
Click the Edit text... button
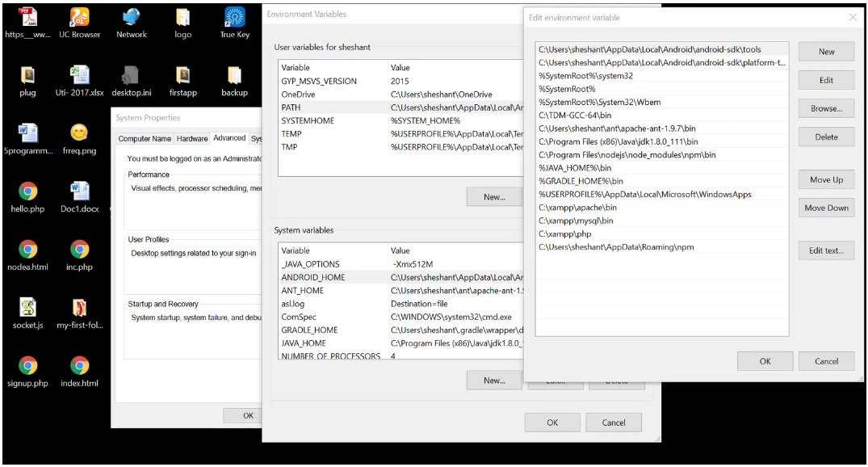point(826,250)
